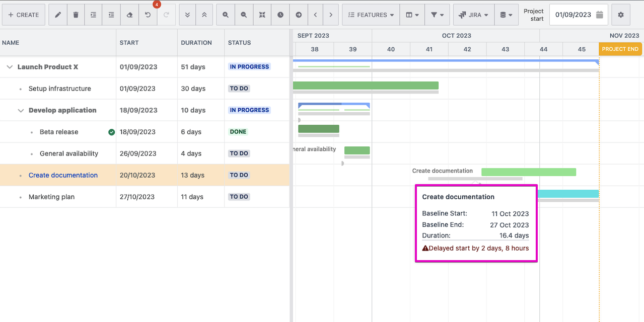Viewport: 644px width, 322px height.
Task: Click the Setup infrastructure green Gantt bar
Action: (366, 86)
